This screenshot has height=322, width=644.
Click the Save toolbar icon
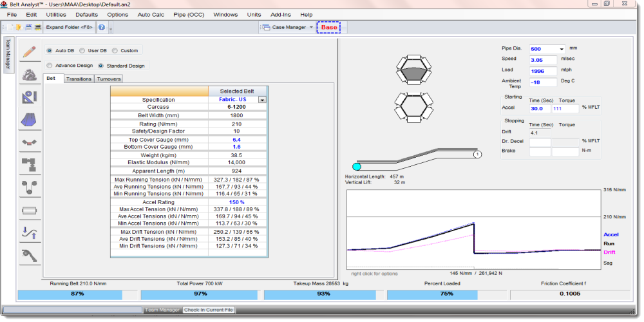[28, 28]
